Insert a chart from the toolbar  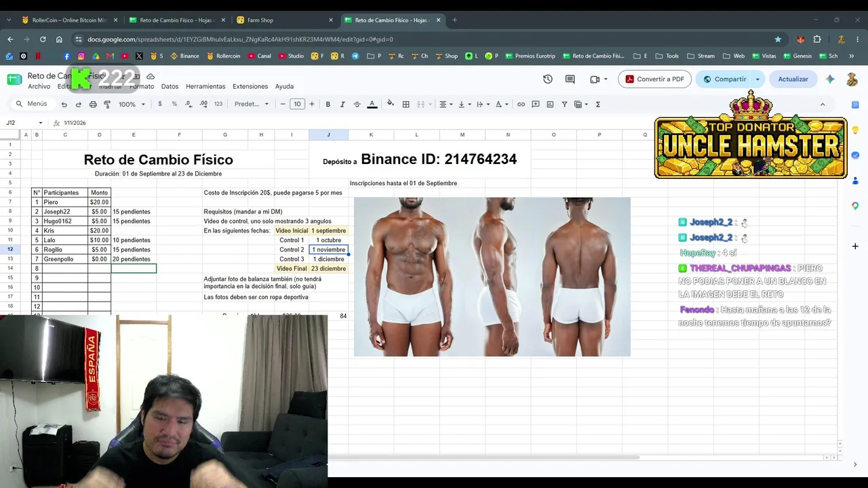[550, 104]
